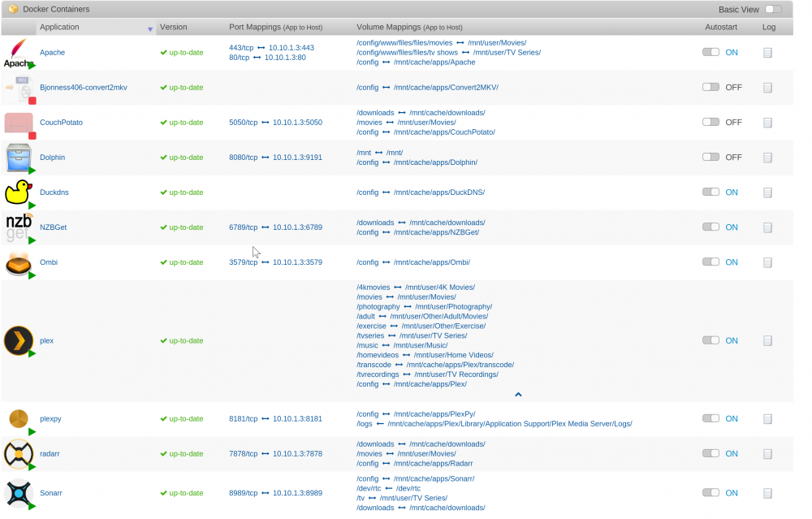Open the Ombi name link
Viewport: 812px width, 519px height.
pyautogui.click(x=49, y=262)
